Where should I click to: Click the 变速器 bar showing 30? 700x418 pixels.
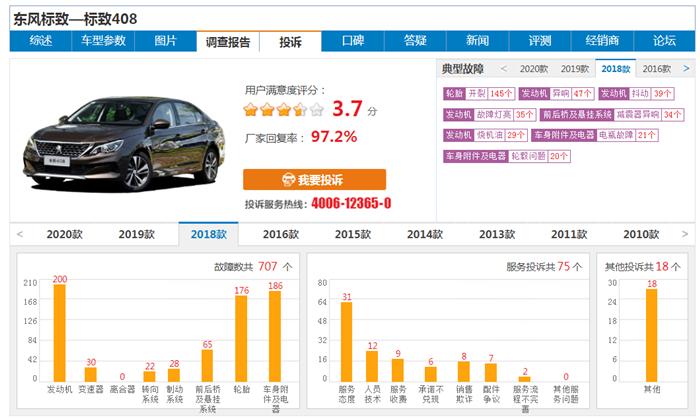pos(91,374)
